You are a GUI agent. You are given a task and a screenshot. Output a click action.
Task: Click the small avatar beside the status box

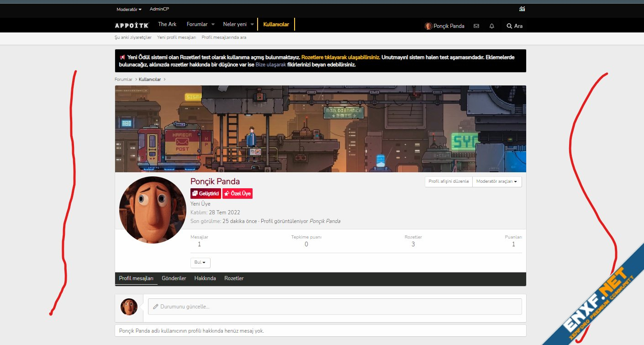coord(129,307)
